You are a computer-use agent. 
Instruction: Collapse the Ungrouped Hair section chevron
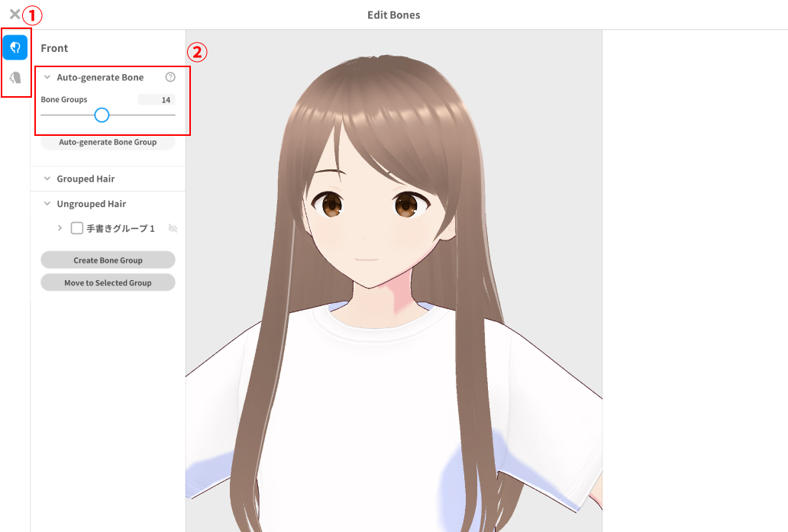pos(47,204)
